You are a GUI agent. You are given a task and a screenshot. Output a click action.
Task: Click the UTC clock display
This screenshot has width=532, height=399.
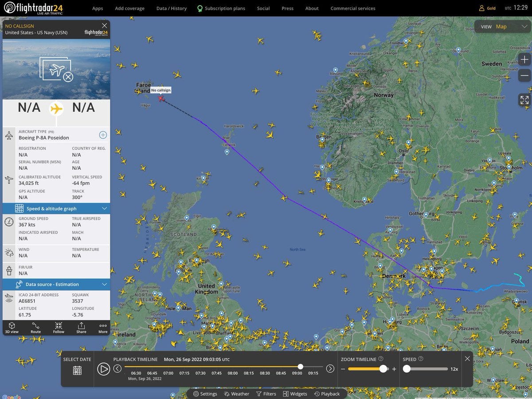pyautogui.click(x=516, y=8)
